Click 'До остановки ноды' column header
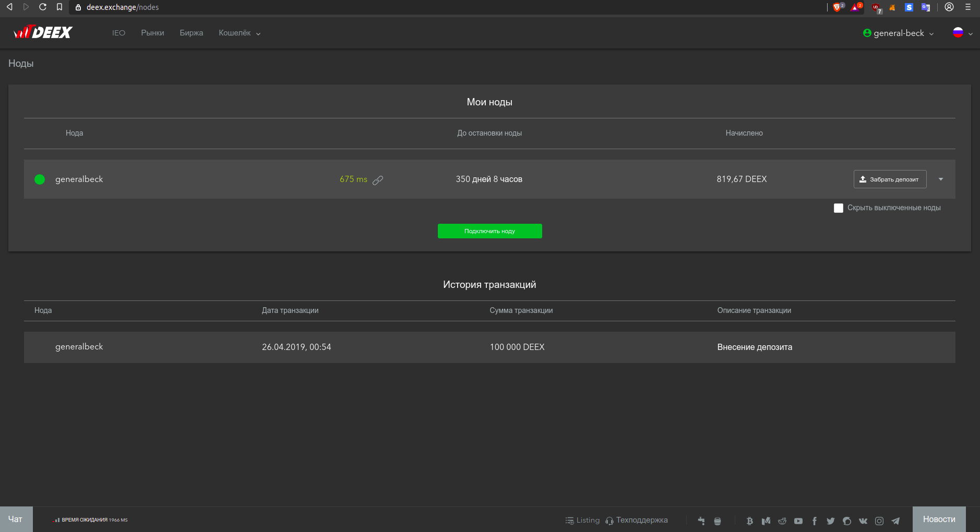Viewport: 980px width, 532px height. click(x=489, y=134)
